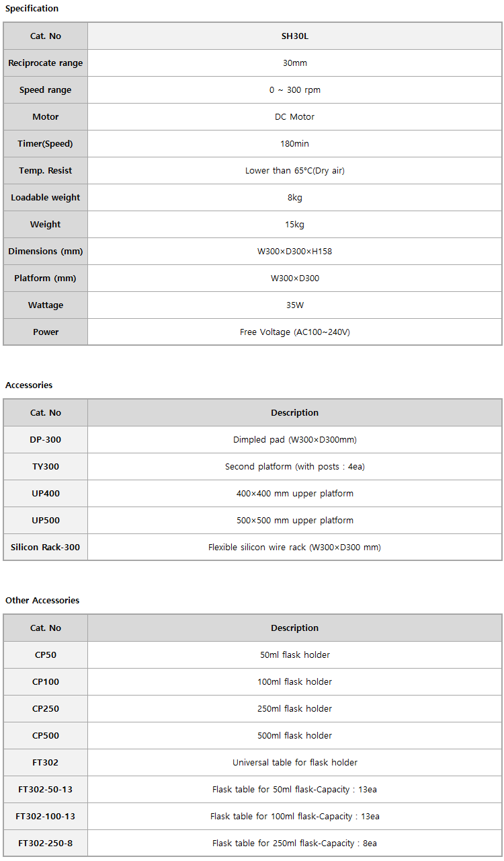504x861 pixels.
Task: Click the TY300 Second platform description
Action: [294, 467]
